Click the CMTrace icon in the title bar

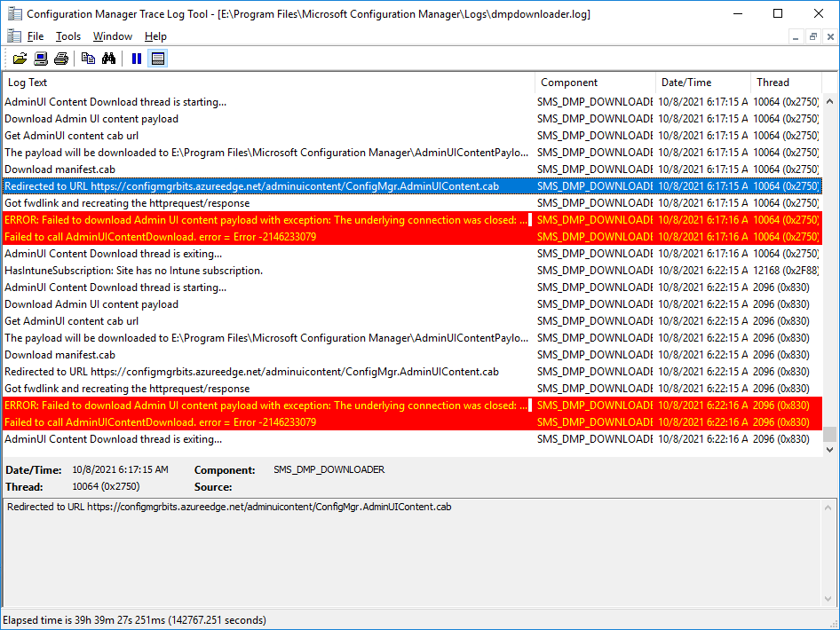point(13,13)
